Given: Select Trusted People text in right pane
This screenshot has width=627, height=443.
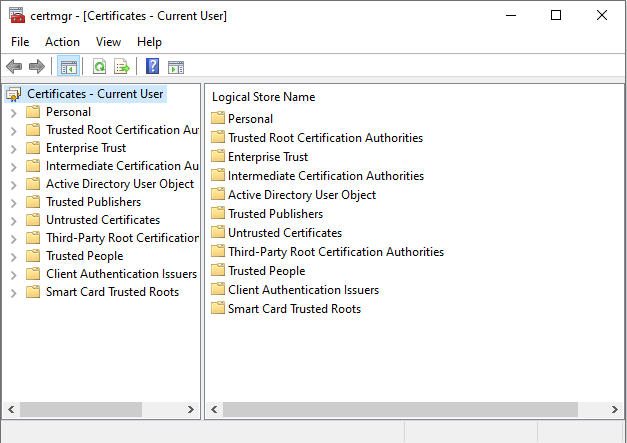Looking at the screenshot, I should pos(267,271).
